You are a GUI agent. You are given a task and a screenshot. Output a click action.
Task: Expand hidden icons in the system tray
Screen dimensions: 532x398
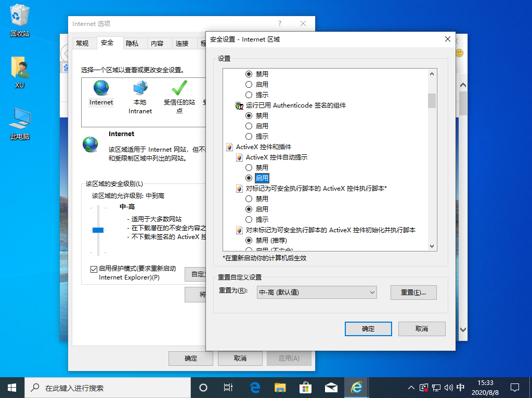tap(410, 387)
